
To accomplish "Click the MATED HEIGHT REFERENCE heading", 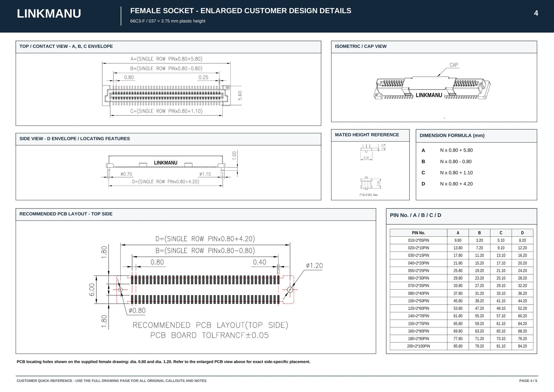I will pyautogui.click(x=367, y=135).
